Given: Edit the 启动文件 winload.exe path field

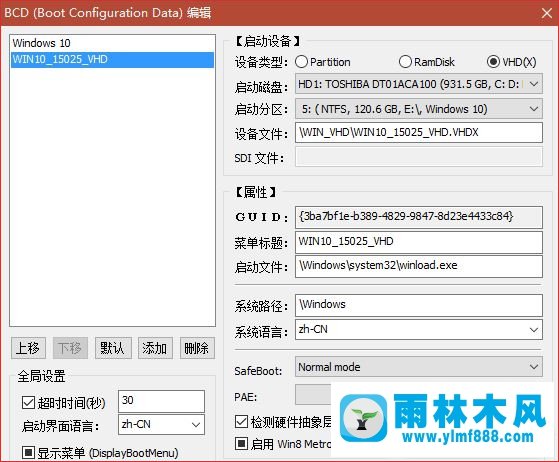Looking at the screenshot, I should 419,266.
